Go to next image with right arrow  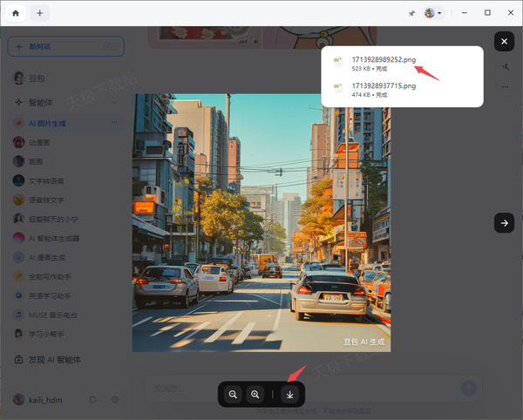504,223
